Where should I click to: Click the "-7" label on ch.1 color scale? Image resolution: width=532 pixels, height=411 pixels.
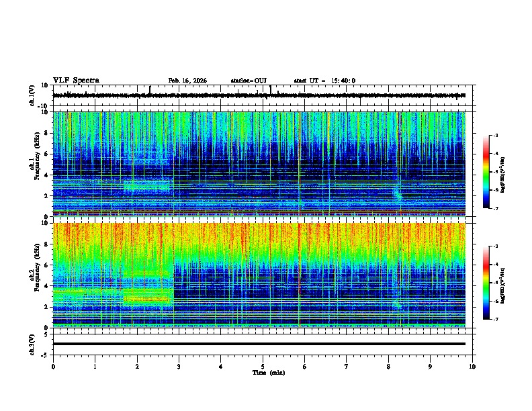point(496,208)
